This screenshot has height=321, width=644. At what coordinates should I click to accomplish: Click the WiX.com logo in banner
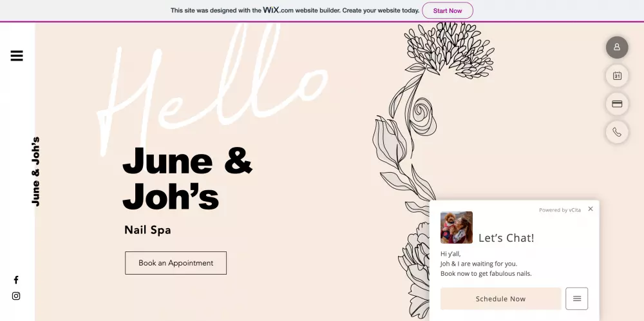click(x=278, y=10)
